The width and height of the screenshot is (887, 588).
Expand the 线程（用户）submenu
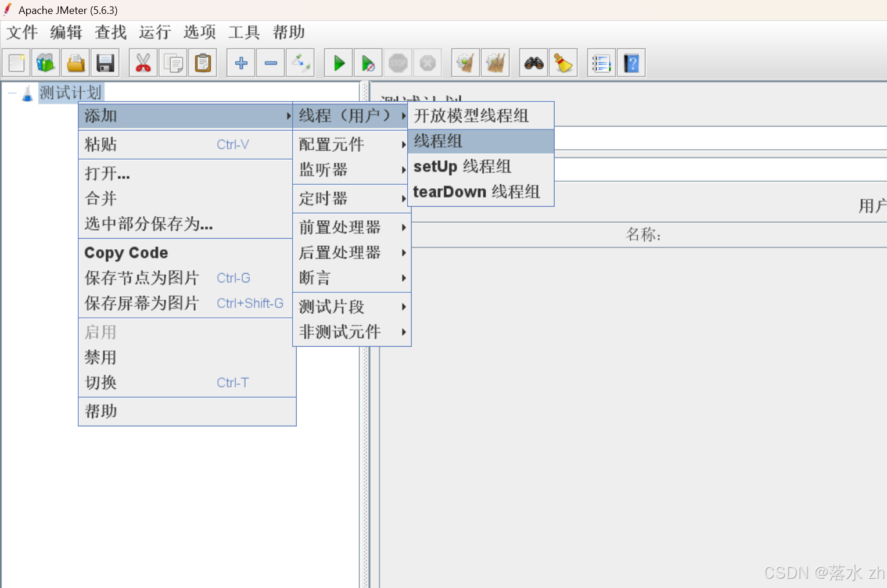point(351,116)
